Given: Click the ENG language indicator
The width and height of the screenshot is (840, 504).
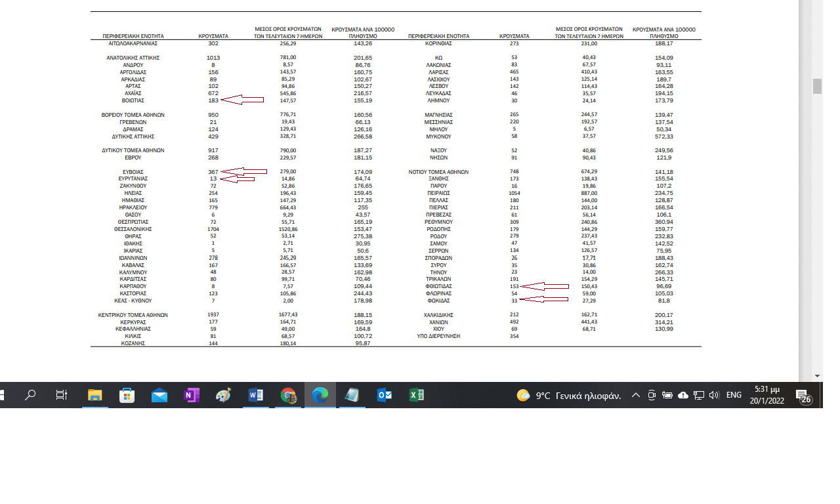Looking at the screenshot, I should [734, 395].
